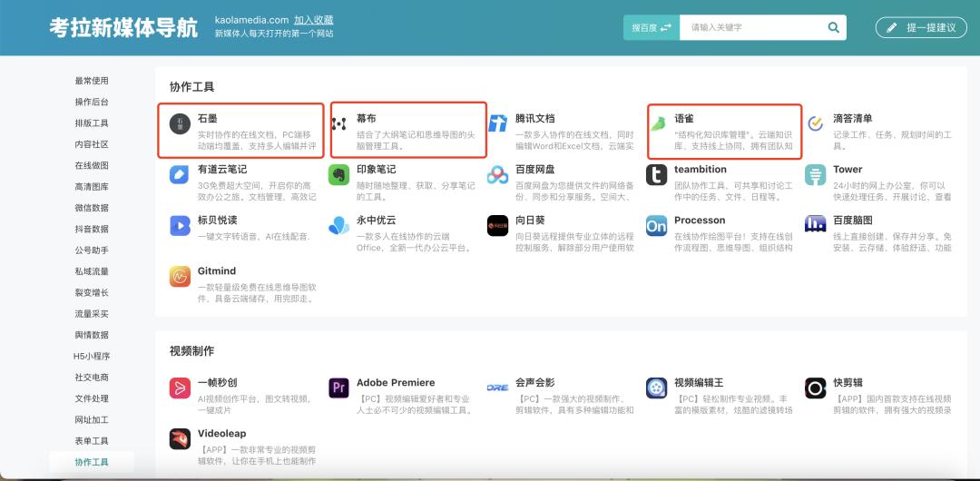Viewport: 980px width, 481px height.
Task: Open 高清图库 sidebar category
Action: (x=92, y=187)
